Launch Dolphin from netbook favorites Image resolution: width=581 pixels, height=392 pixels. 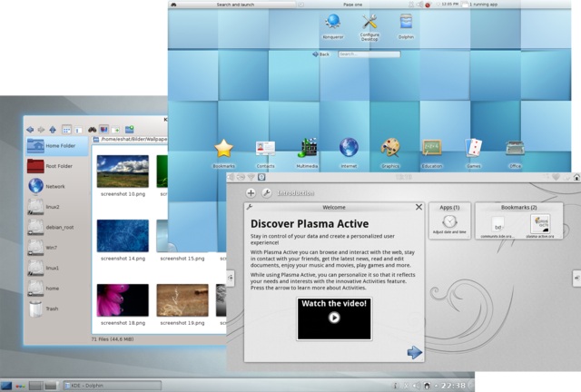[x=406, y=26]
